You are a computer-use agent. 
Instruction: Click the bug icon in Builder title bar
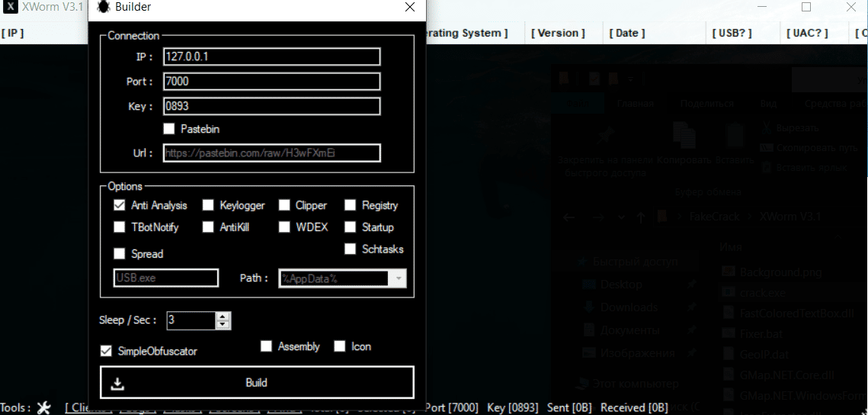(103, 7)
